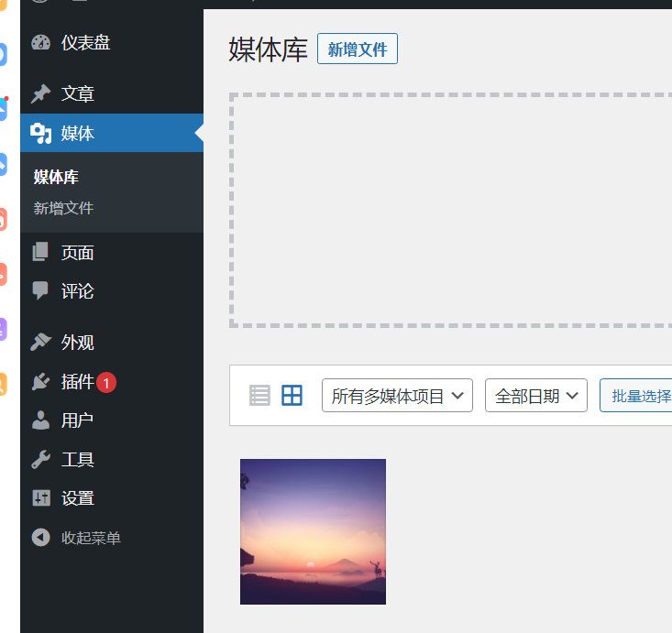Click the 评论 speech bubble icon
This screenshot has width=672, height=633.
tap(40, 291)
